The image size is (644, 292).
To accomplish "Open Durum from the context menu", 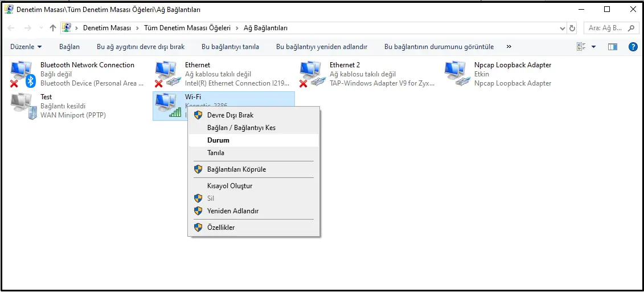I will 253,140.
